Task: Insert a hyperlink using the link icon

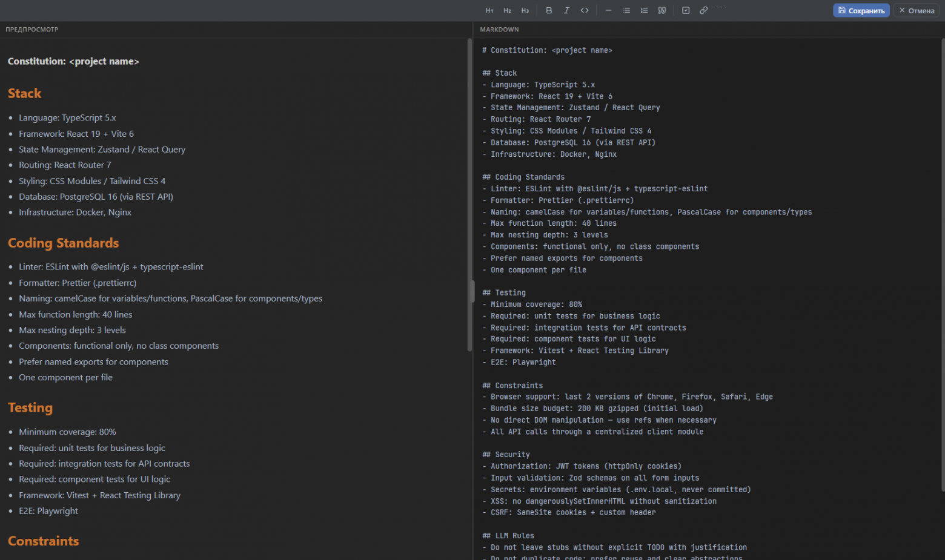Action: [703, 10]
